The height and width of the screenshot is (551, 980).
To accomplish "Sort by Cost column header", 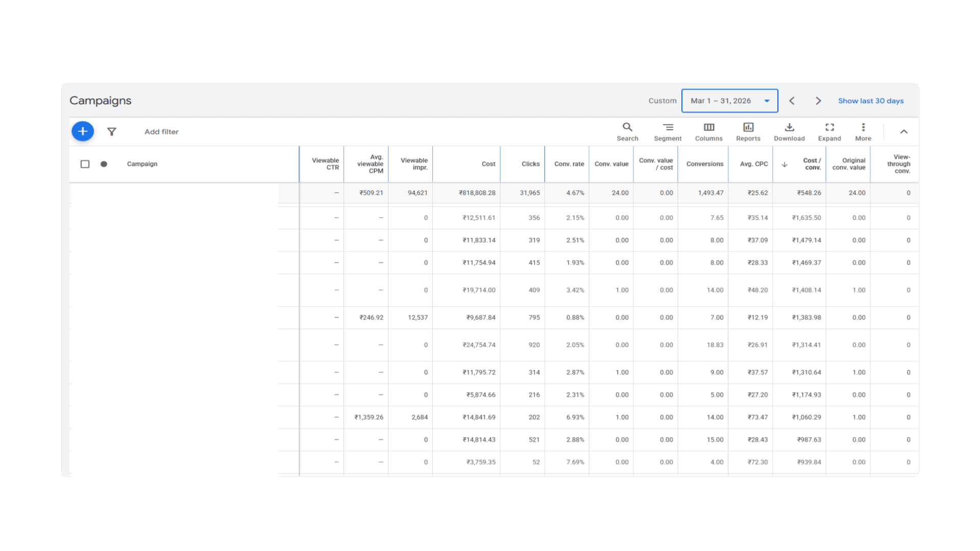I will tap(488, 164).
